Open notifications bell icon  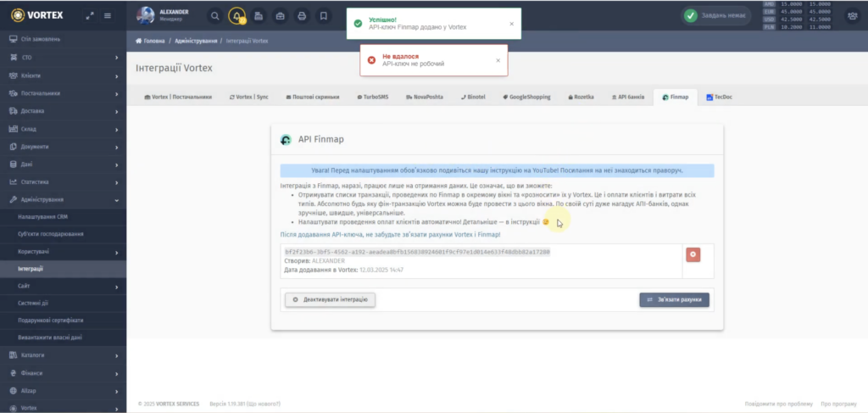pyautogui.click(x=237, y=16)
